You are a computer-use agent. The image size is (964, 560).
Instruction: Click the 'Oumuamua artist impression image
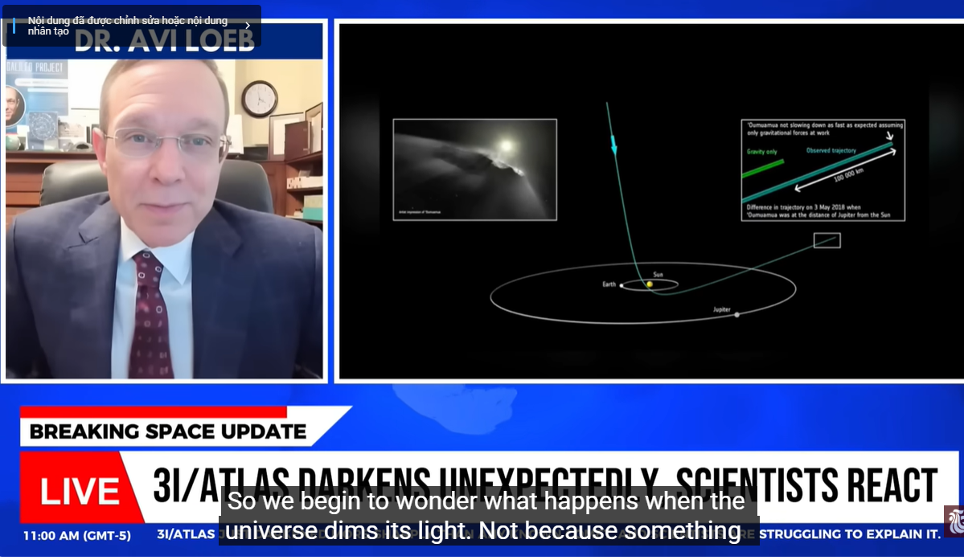click(474, 170)
